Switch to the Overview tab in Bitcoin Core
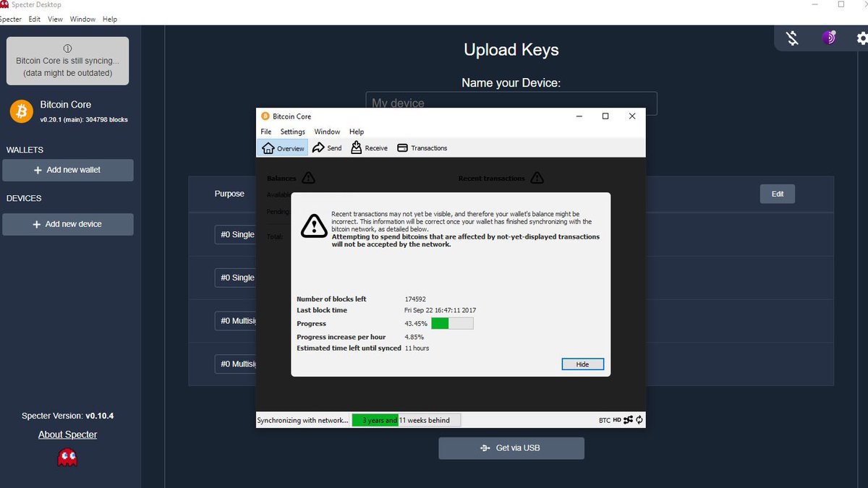Viewport: 868px width, 488px height. 283,147
